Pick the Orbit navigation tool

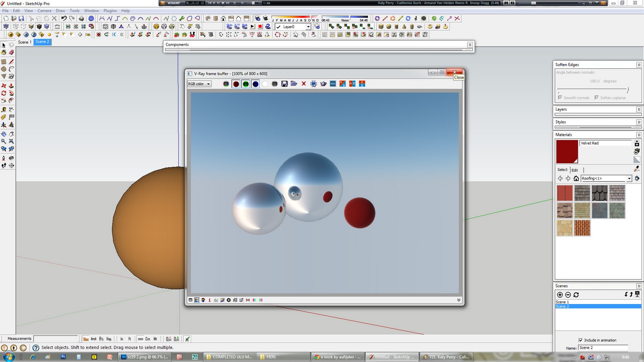tap(4, 134)
